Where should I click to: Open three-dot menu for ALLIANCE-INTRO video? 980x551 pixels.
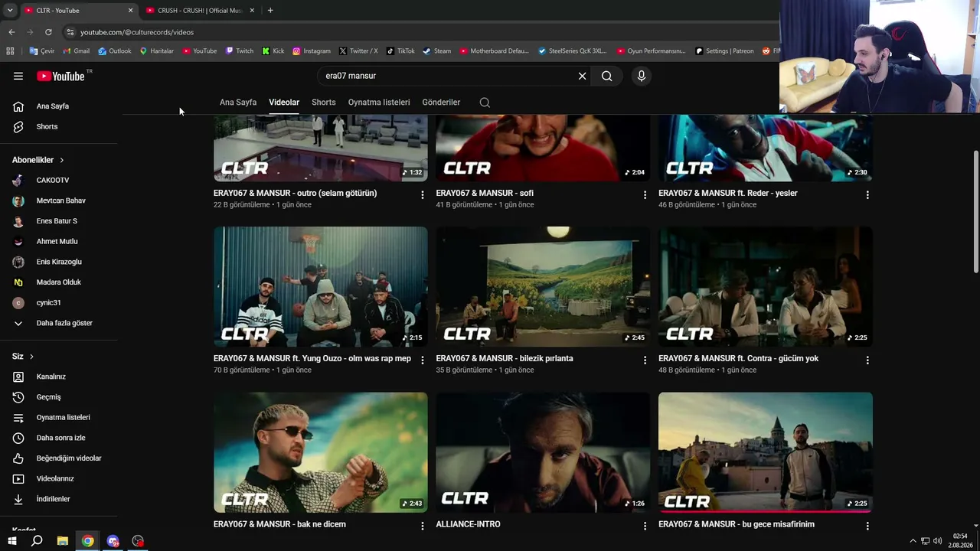[645, 526]
